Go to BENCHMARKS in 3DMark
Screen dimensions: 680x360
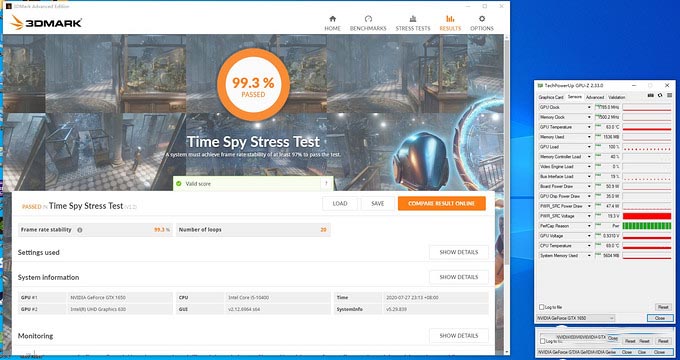(368, 23)
